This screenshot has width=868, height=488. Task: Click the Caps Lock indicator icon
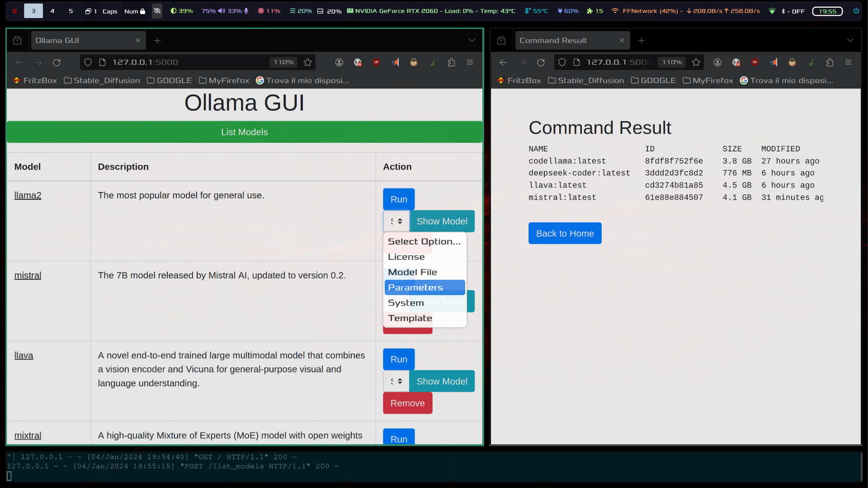point(110,11)
